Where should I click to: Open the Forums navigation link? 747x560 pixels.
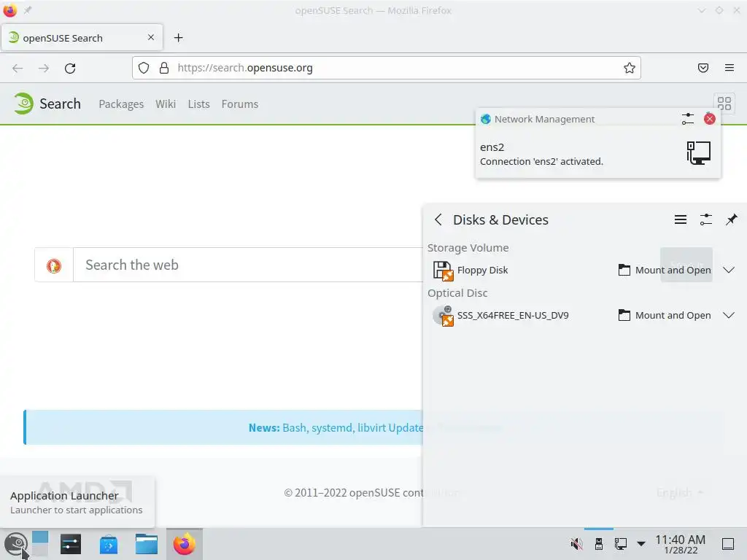(x=239, y=104)
